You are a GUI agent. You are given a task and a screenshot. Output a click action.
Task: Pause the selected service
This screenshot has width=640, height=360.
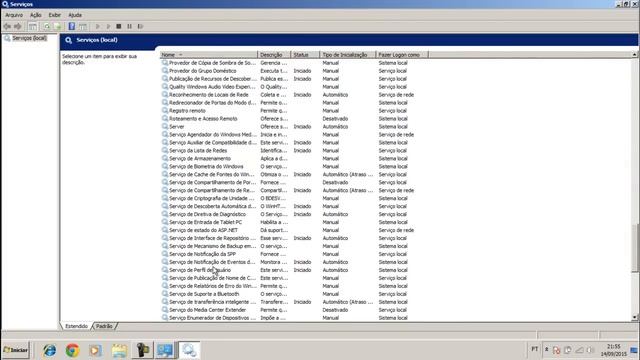[129, 27]
